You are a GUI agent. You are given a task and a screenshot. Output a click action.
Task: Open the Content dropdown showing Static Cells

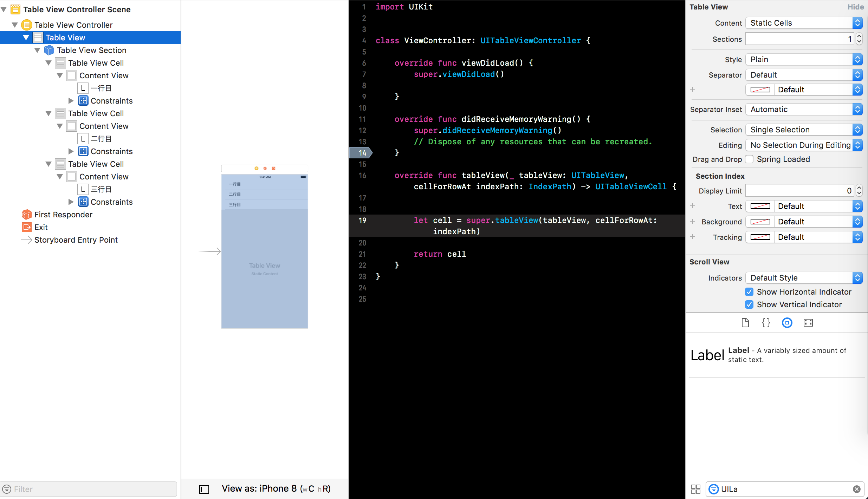tap(803, 23)
